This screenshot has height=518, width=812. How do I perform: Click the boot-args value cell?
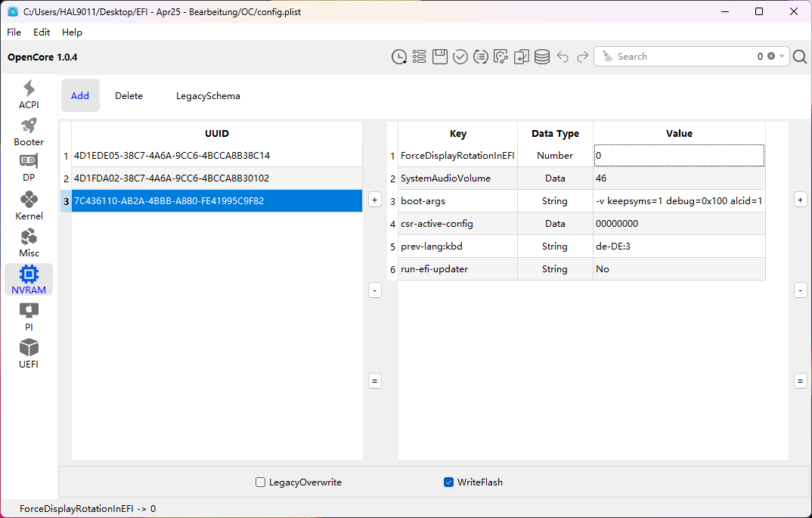coord(678,201)
